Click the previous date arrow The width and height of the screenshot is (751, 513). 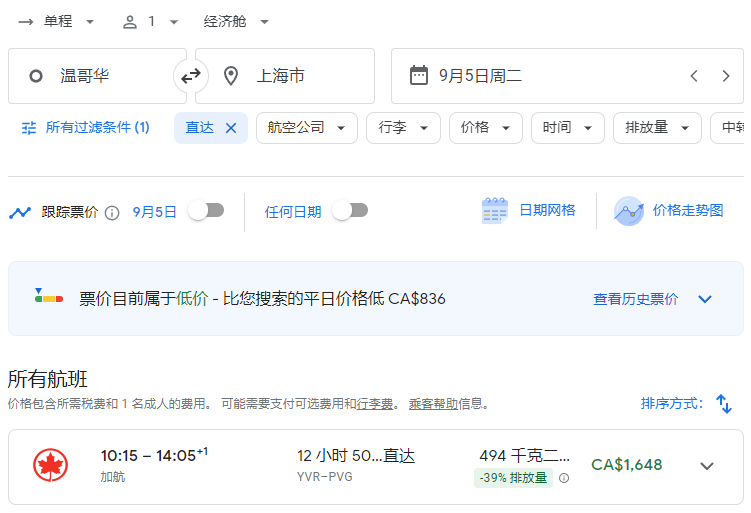tap(694, 76)
